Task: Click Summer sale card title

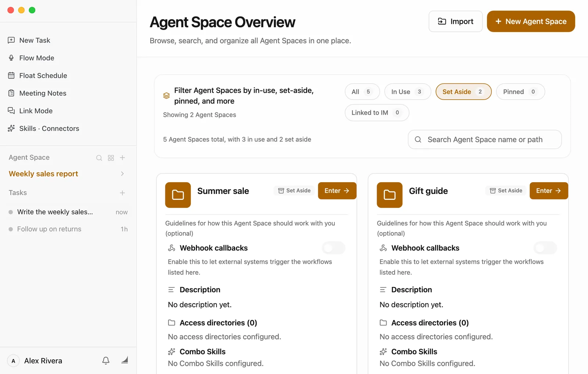Action: [x=223, y=191]
